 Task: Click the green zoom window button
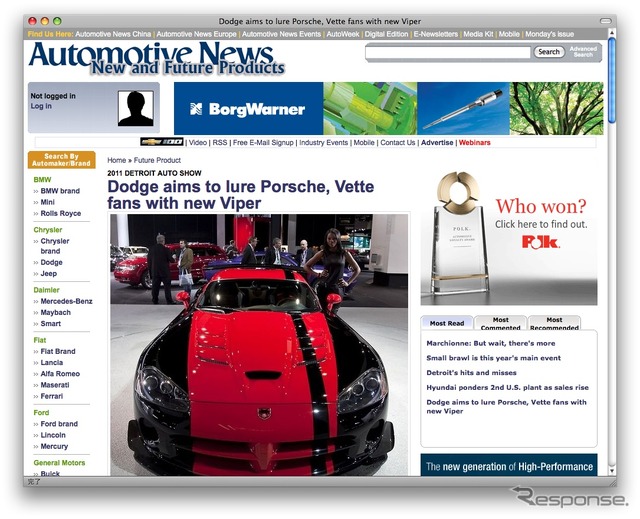pos(57,21)
